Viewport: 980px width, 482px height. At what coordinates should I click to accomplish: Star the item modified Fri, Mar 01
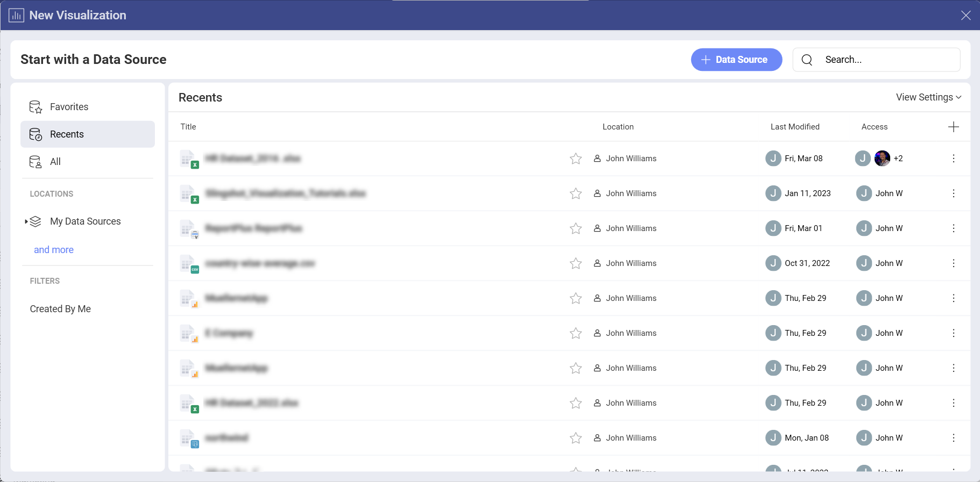click(x=576, y=228)
